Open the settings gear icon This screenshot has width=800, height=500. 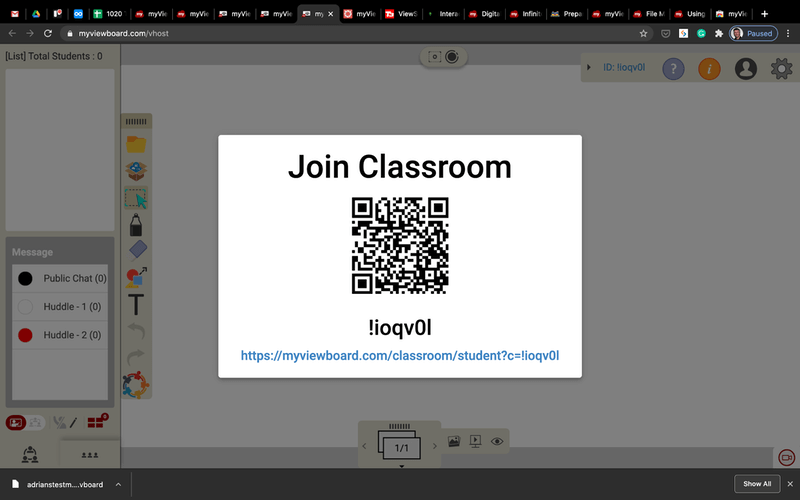pyautogui.click(x=781, y=68)
